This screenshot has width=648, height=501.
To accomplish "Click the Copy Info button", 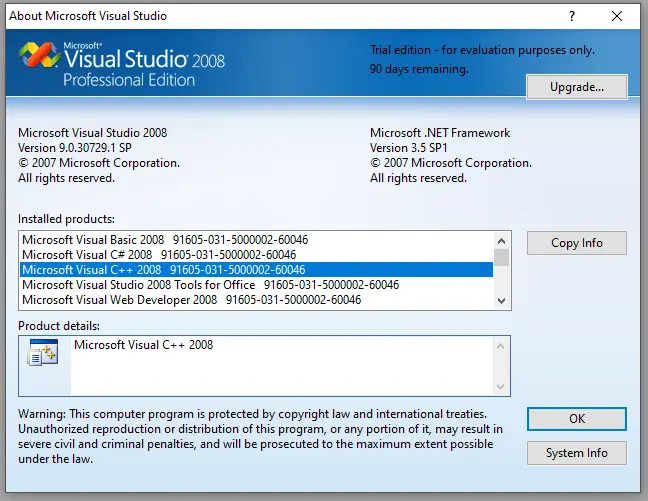I will pyautogui.click(x=577, y=243).
